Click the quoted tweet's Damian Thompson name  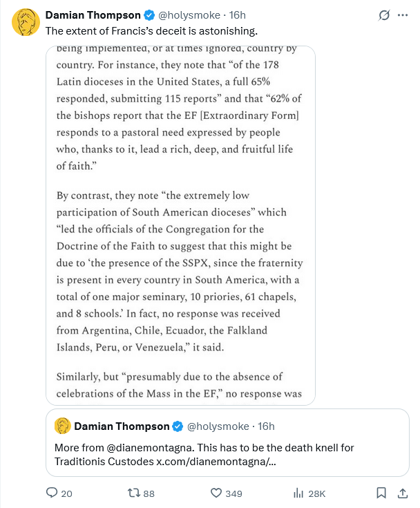[x=120, y=426]
